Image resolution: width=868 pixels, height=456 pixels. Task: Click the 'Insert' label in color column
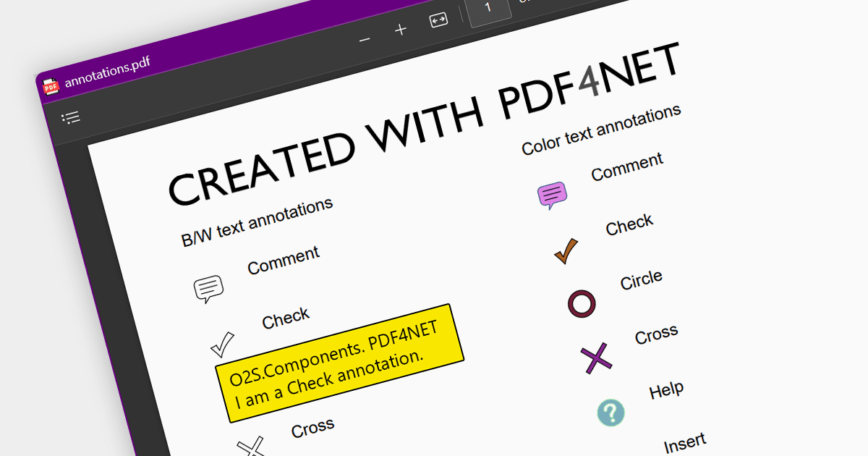(x=684, y=442)
